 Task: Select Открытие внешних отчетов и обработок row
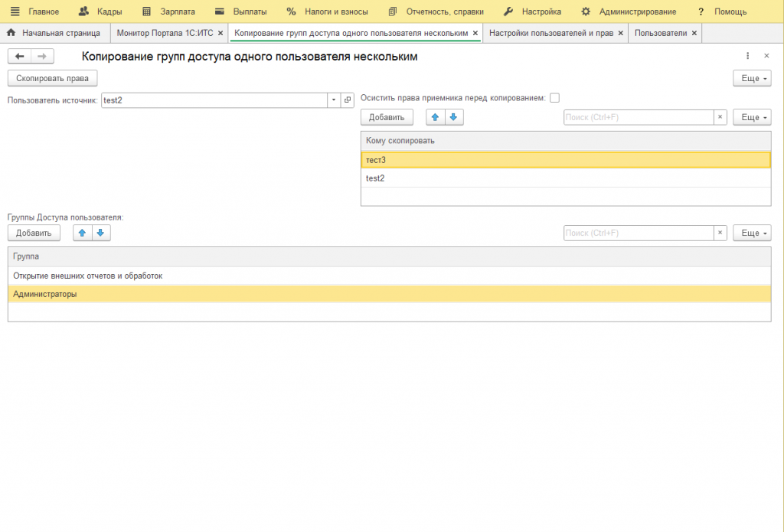point(390,276)
